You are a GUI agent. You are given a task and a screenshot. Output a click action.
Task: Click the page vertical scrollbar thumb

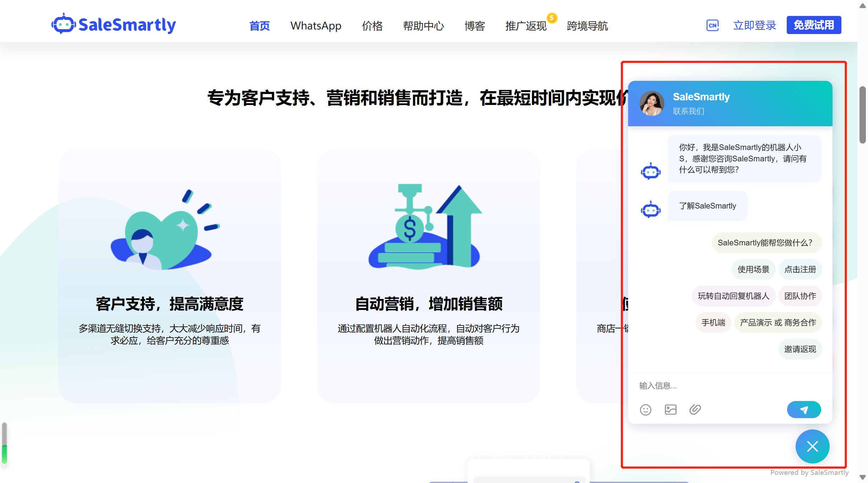(862, 114)
